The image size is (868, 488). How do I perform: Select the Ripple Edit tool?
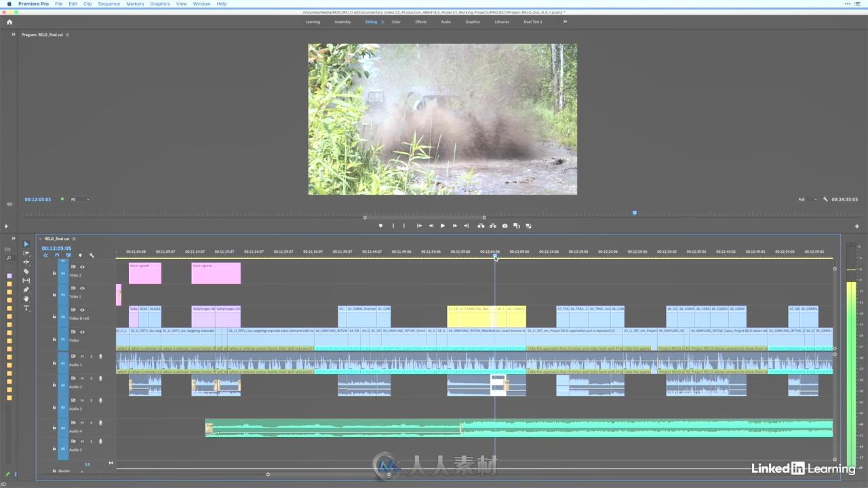pos(26,262)
